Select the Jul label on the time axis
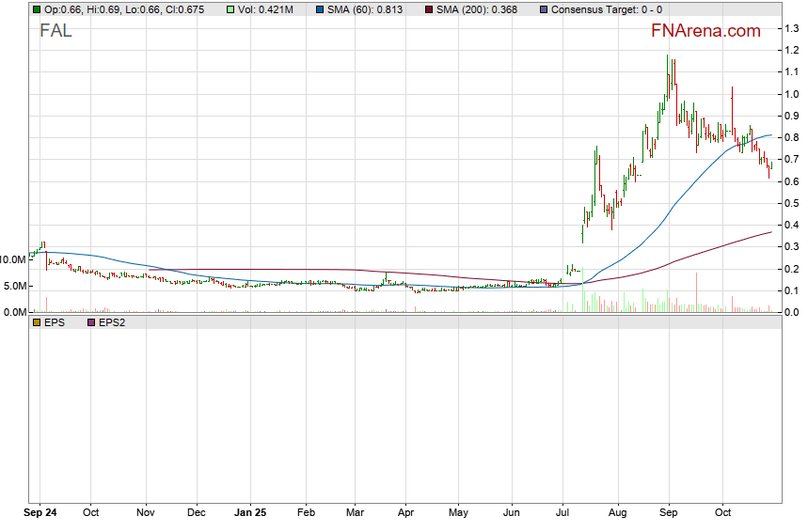 point(562,513)
